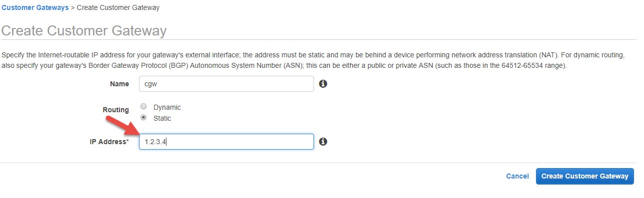Focus the Name input containing cgw

pyautogui.click(x=226, y=84)
